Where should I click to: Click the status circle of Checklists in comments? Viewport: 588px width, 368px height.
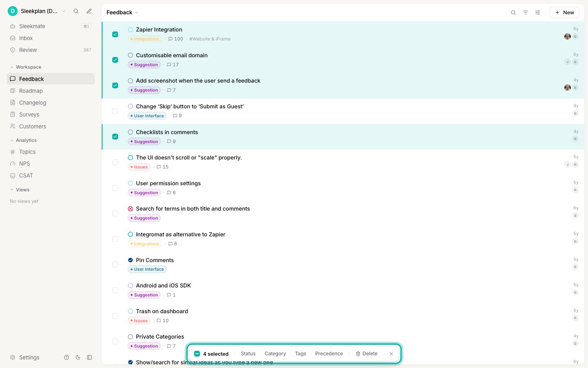click(131, 132)
